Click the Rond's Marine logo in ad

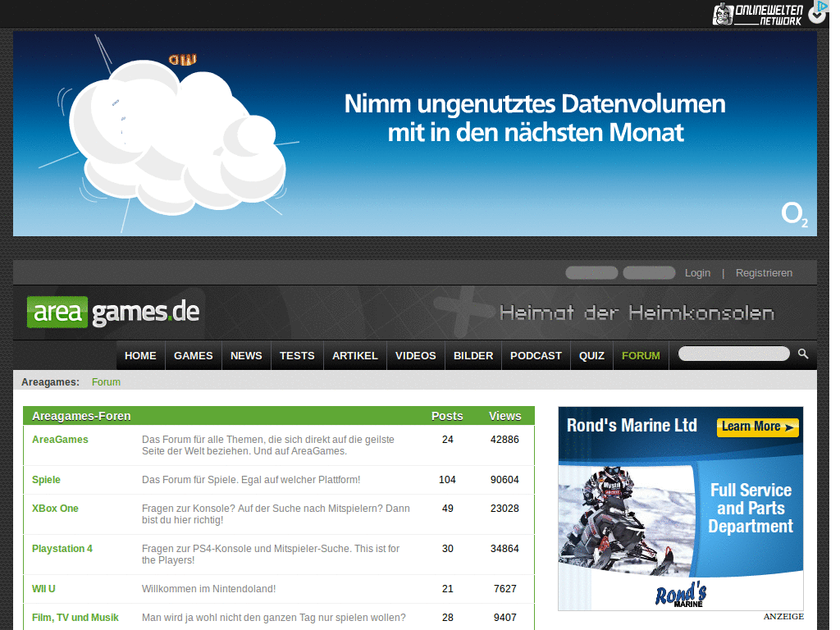click(681, 595)
